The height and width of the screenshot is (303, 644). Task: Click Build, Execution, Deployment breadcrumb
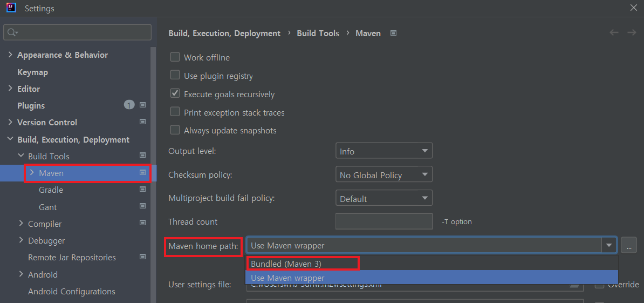pyautogui.click(x=224, y=33)
